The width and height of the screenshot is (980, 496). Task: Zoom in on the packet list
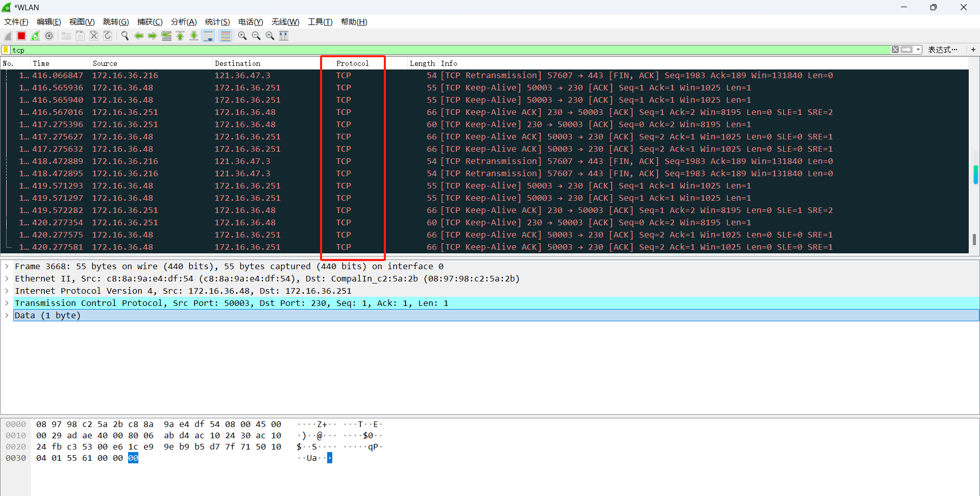242,36
